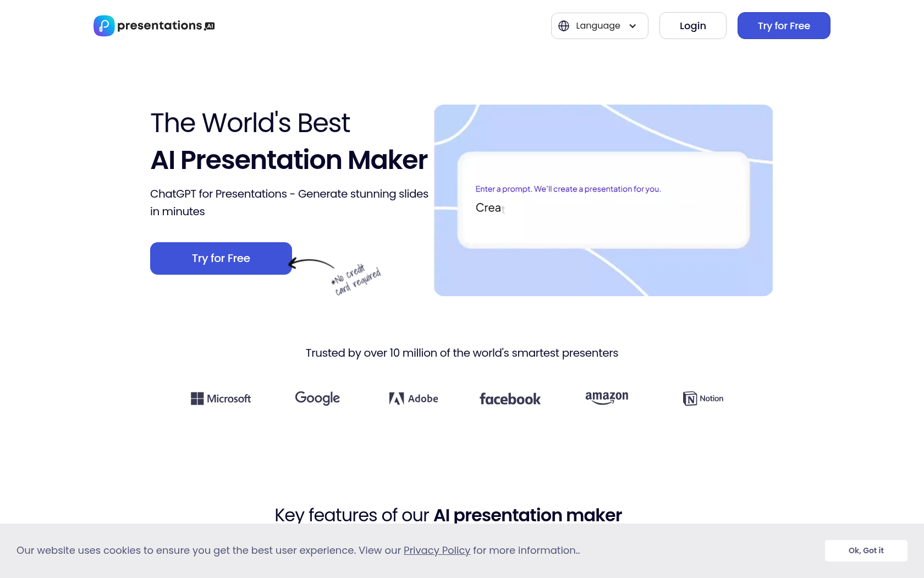Screen dimensions: 924x578
Task: Click the Amazon logo
Action: point(607,397)
